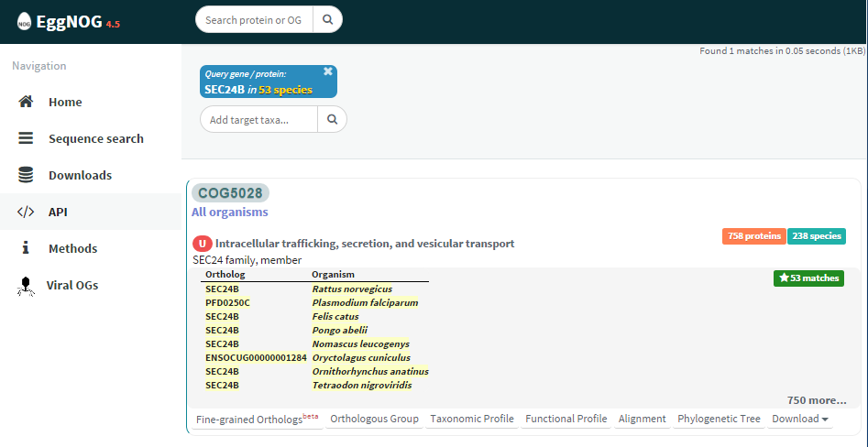The height and width of the screenshot is (447, 868).
Task: Focus the Add target taxa input
Action: click(x=259, y=119)
